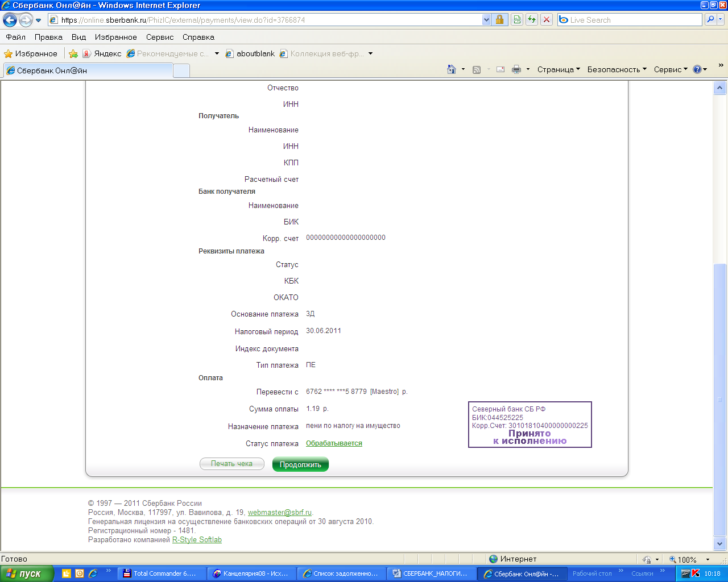Open the Избранное menu in menu bar
Screen dimensions: 728x582
[x=116, y=37]
